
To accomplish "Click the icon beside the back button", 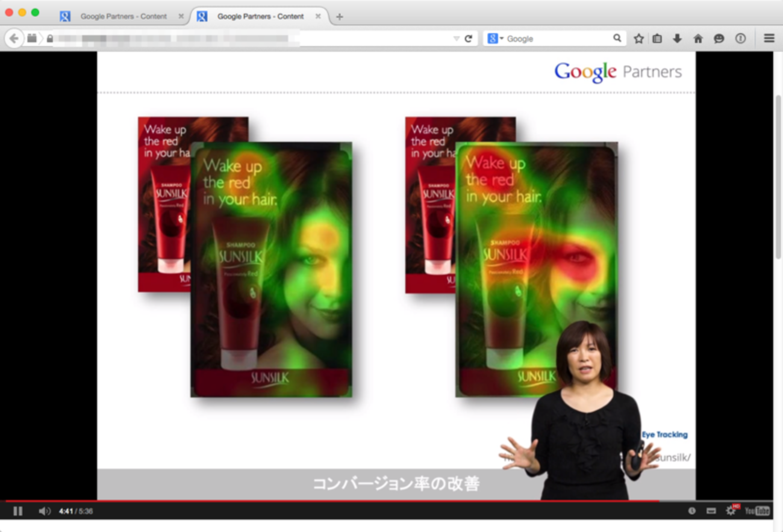I will click(32, 39).
